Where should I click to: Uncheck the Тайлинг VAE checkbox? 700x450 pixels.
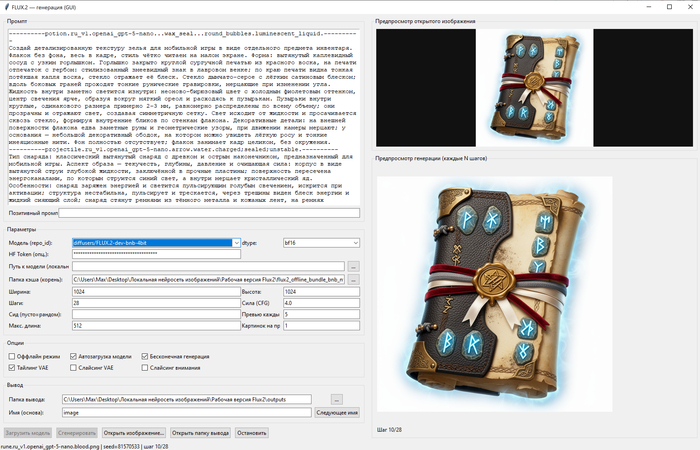[12, 368]
